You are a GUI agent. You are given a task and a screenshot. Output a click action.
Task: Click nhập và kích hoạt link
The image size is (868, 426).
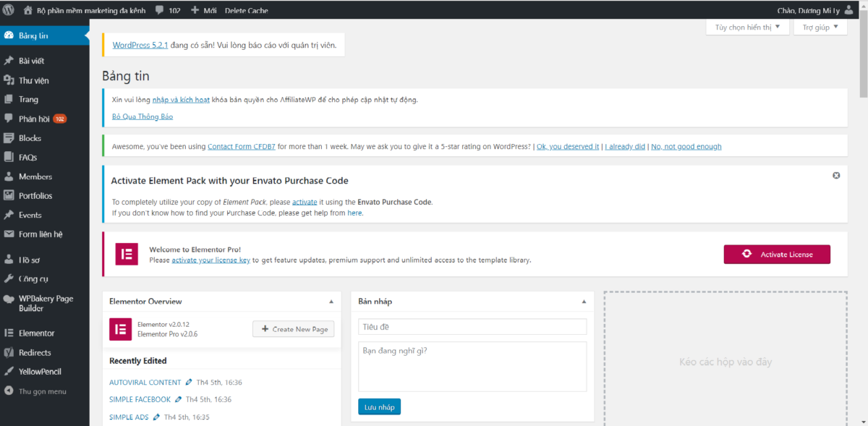point(181,100)
